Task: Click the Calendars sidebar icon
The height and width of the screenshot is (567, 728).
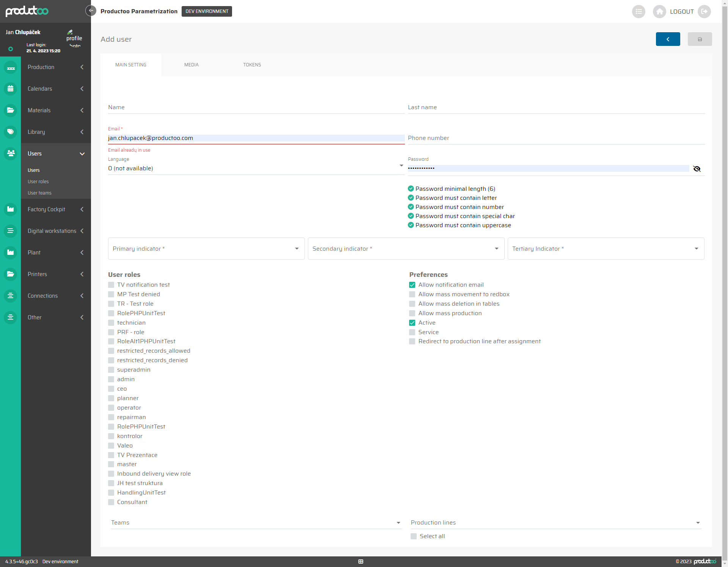Action: coord(10,89)
